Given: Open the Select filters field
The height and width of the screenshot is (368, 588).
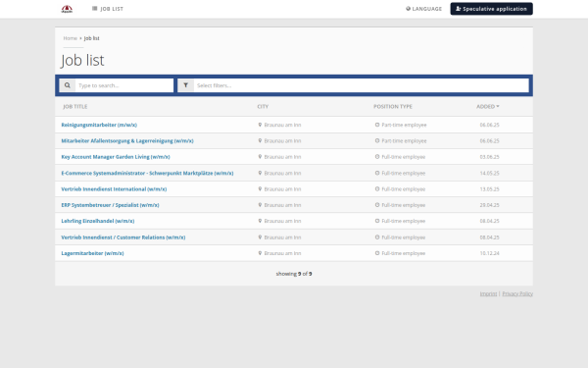Looking at the screenshot, I should tap(361, 85).
